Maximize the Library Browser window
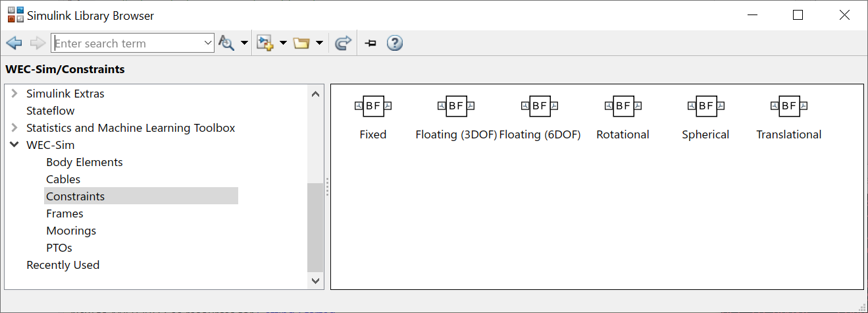The image size is (868, 313). [x=798, y=14]
